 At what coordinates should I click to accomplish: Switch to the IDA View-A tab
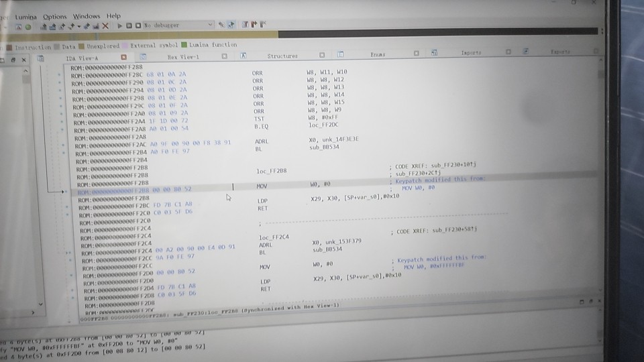[82, 58]
